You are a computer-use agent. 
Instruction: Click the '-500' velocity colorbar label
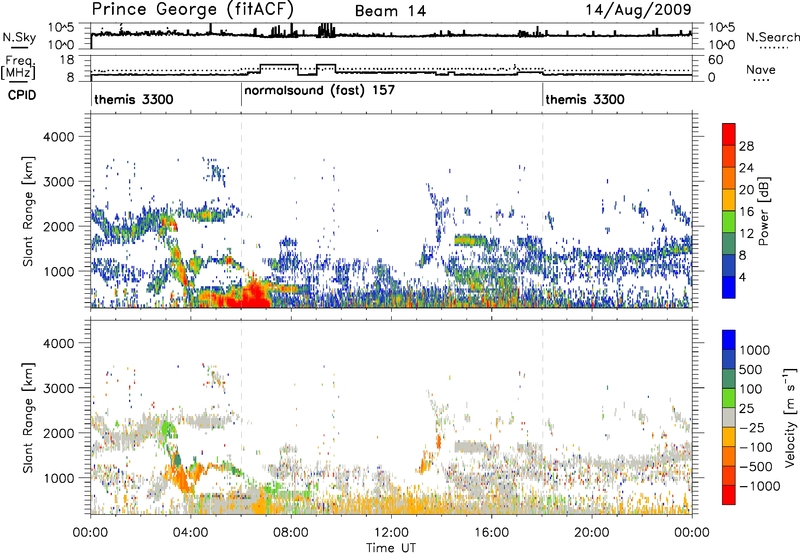pos(756,467)
